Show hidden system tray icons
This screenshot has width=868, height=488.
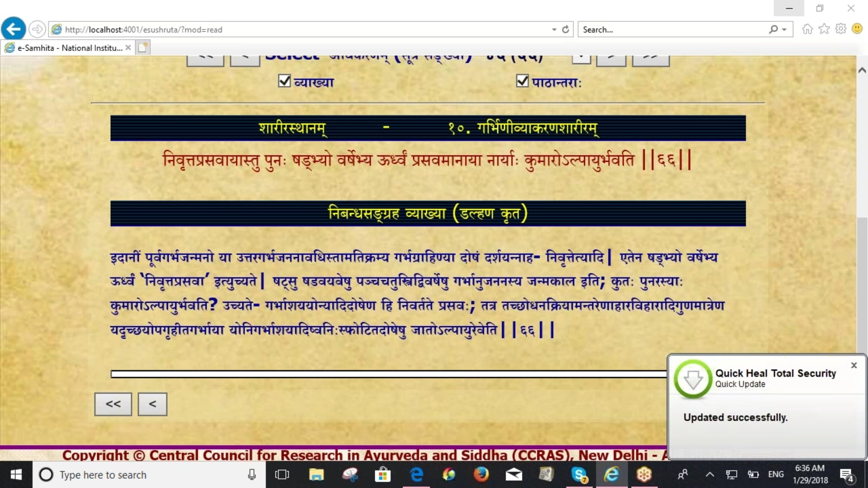click(710, 474)
